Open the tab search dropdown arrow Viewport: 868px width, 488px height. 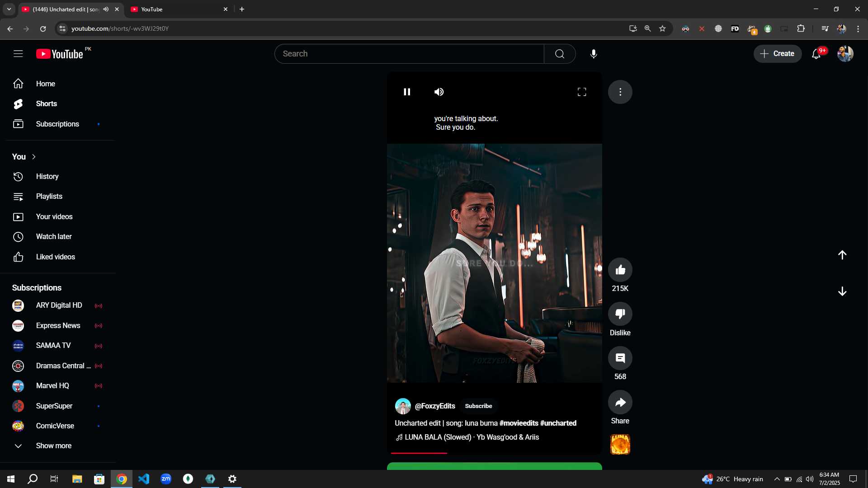9,9
